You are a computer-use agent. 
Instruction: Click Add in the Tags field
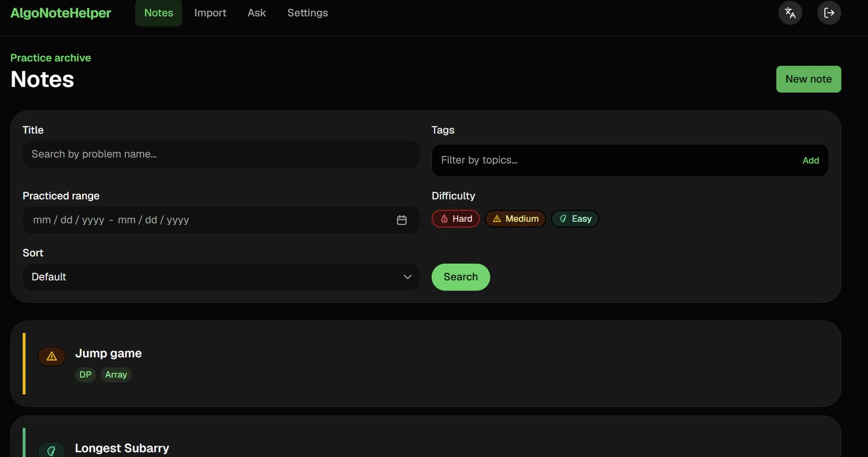[810, 160]
